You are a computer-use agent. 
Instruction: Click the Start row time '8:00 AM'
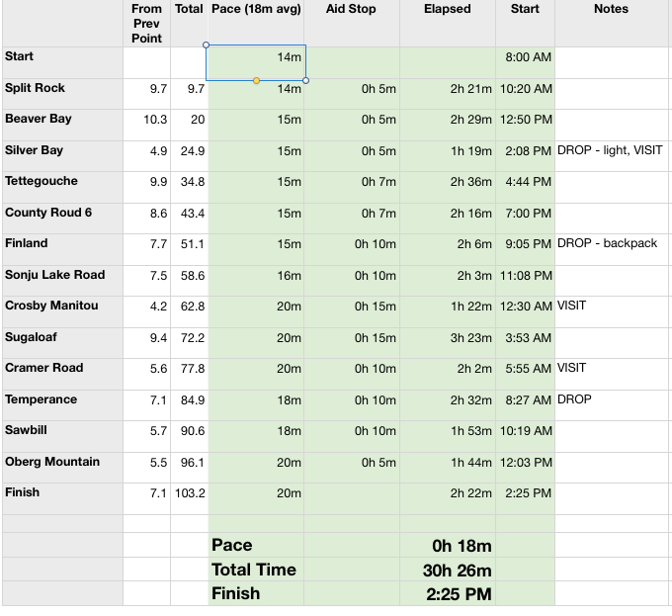(528, 57)
